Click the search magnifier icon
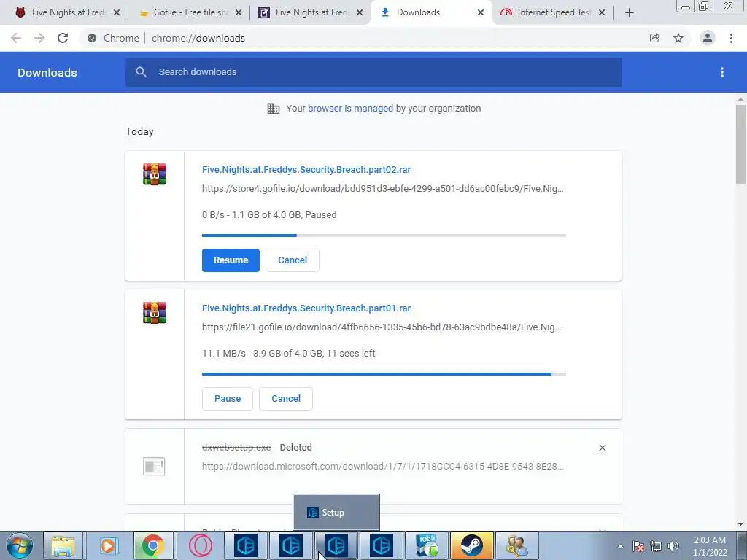 click(x=141, y=72)
